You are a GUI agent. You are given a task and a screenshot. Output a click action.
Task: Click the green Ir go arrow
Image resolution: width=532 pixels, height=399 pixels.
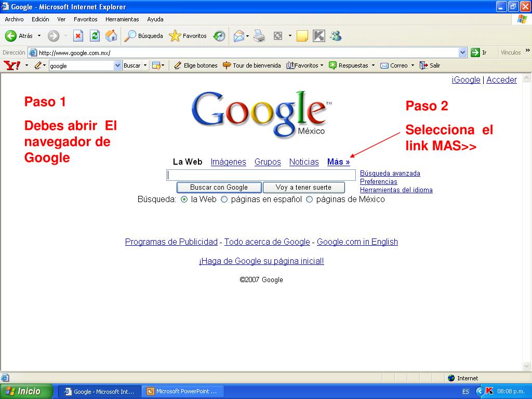point(475,52)
